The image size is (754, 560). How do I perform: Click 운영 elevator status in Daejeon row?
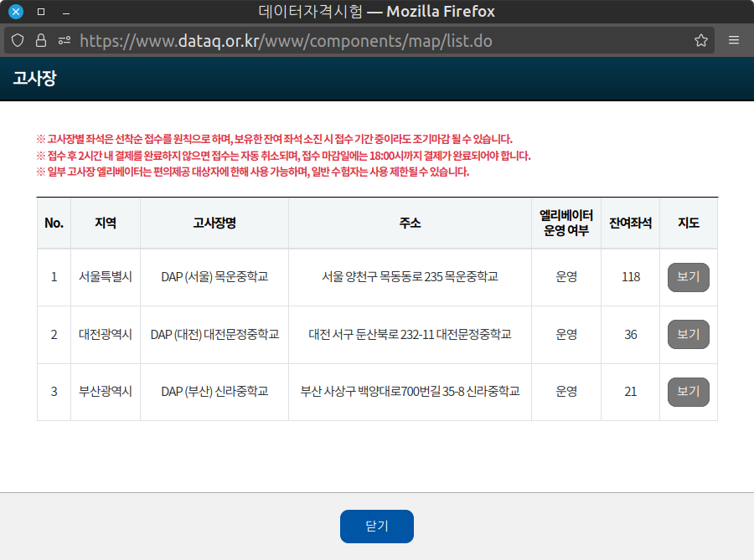(x=566, y=334)
